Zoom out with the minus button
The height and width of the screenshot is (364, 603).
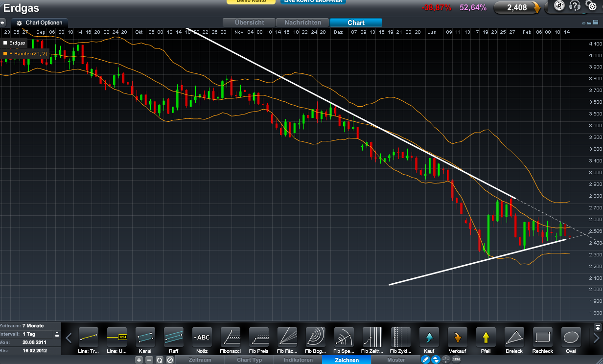149,360
